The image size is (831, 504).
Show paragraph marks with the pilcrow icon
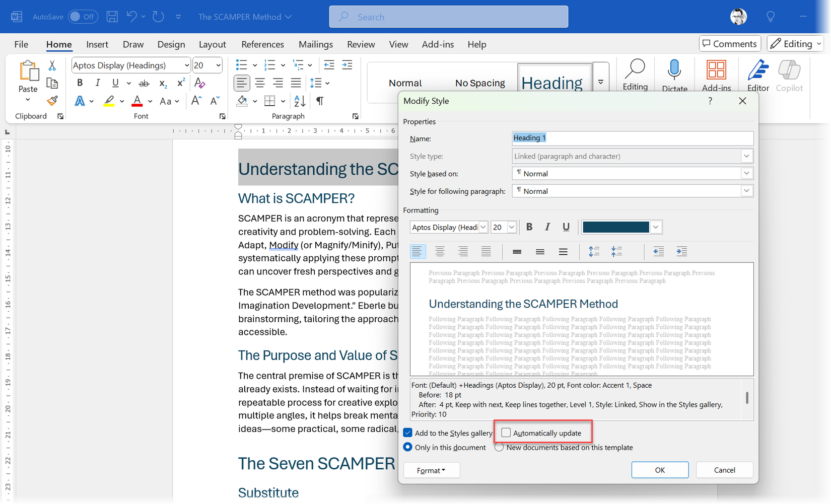tap(319, 101)
